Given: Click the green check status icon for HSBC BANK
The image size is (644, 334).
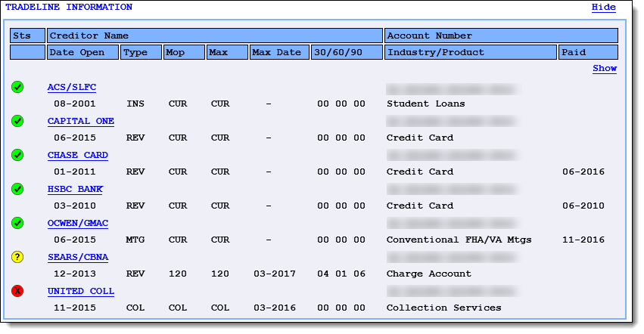Looking at the screenshot, I should 17,189.
